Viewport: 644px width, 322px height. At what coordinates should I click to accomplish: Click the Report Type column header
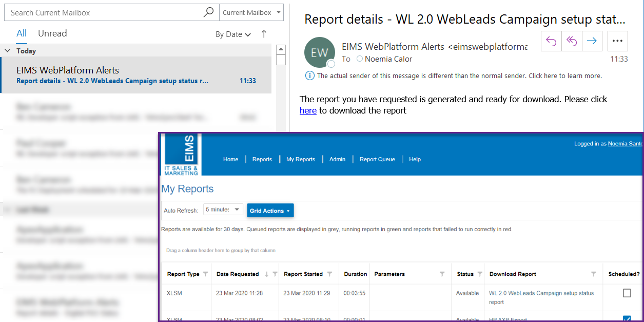tap(183, 274)
